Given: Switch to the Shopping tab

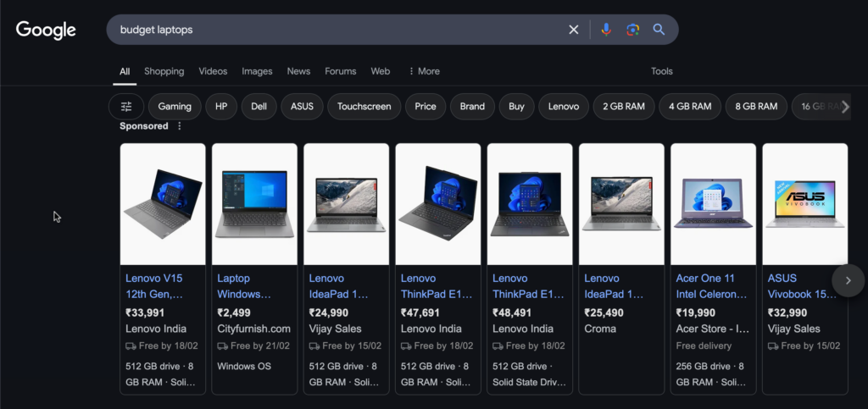Looking at the screenshot, I should pyautogui.click(x=164, y=71).
